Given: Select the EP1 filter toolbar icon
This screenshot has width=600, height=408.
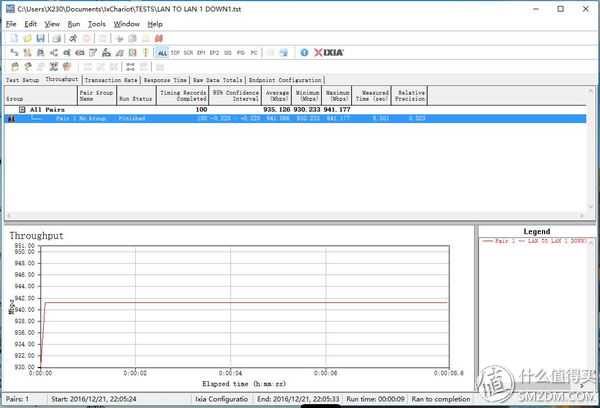Looking at the screenshot, I should (202, 52).
